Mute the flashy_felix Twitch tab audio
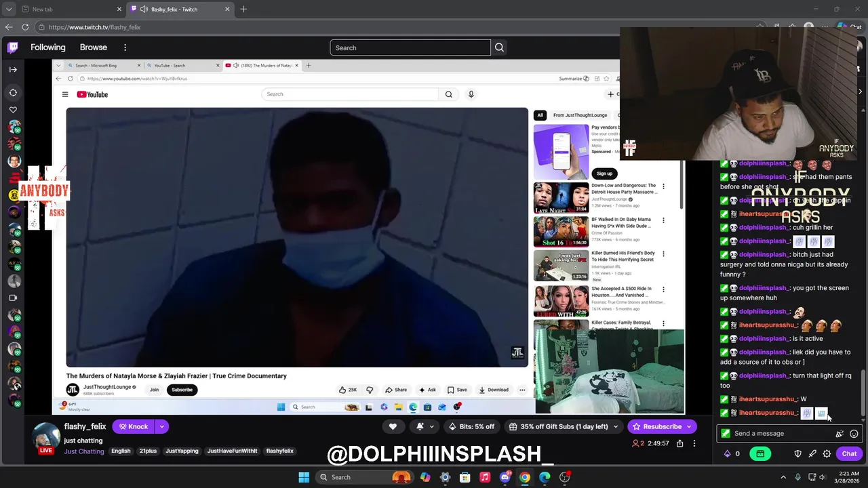The height and width of the screenshot is (488, 868). click(x=144, y=9)
